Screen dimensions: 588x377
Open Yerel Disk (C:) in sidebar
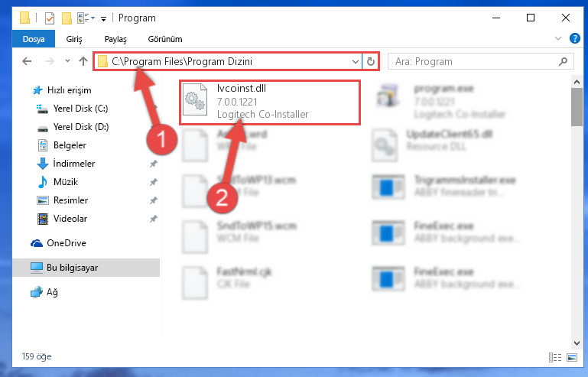(80, 109)
